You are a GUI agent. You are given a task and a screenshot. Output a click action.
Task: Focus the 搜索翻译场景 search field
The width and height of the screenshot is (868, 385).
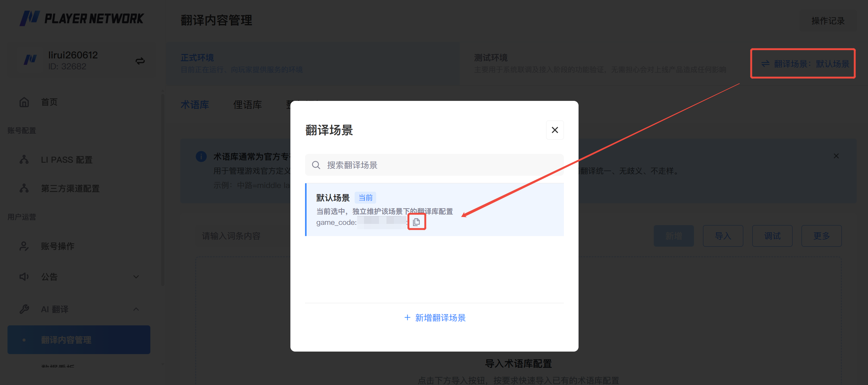tap(434, 165)
